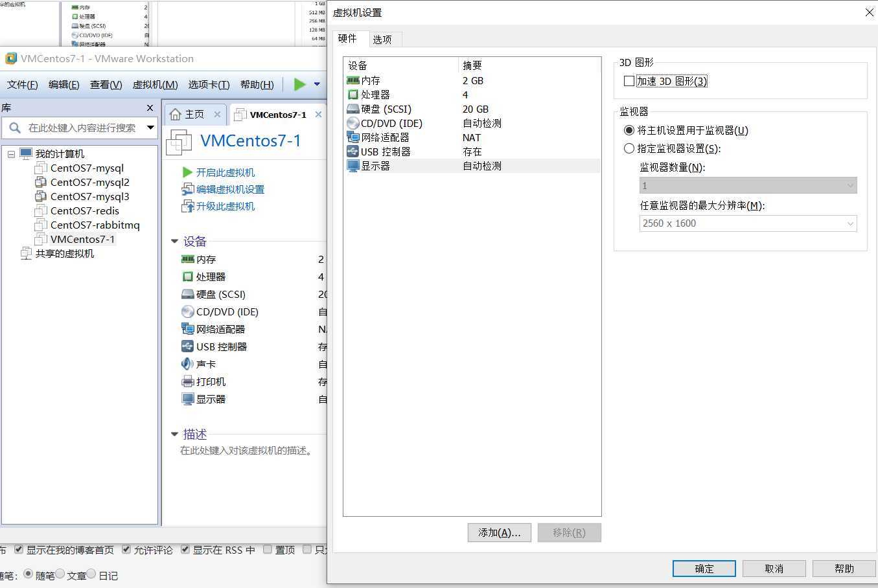Click the display monitor icon in settings dialog
This screenshot has height=588, width=878.
tap(353, 166)
